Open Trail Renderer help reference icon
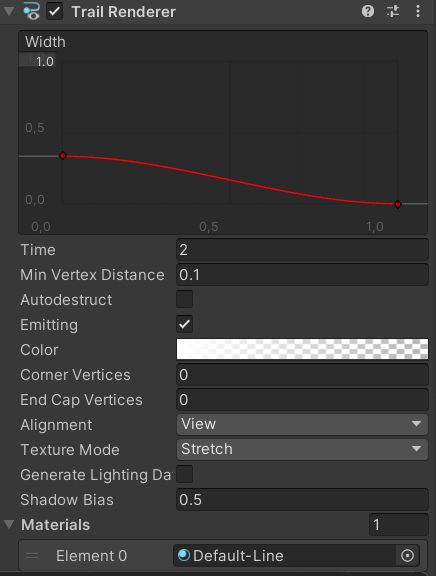436x576 pixels. (368, 11)
